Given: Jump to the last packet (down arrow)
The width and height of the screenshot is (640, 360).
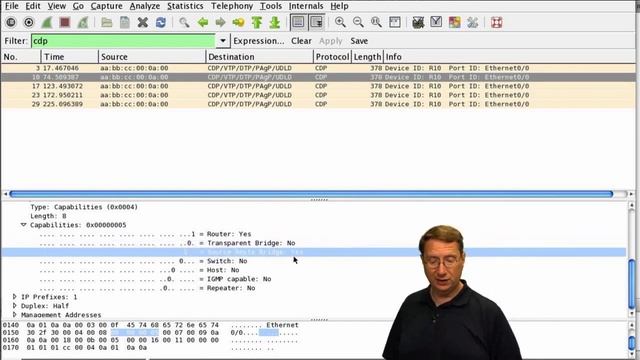Looking at the screenshot, I should pos(275,22).
